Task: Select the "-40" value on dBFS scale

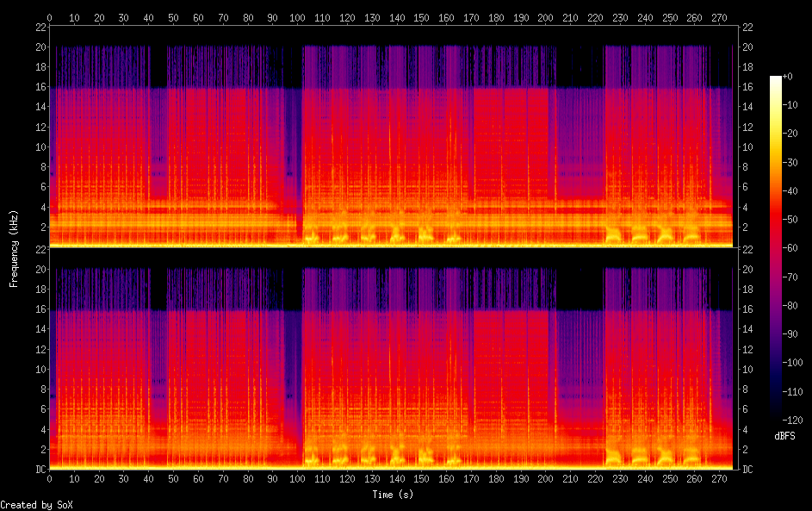Action: click(790, 190)
